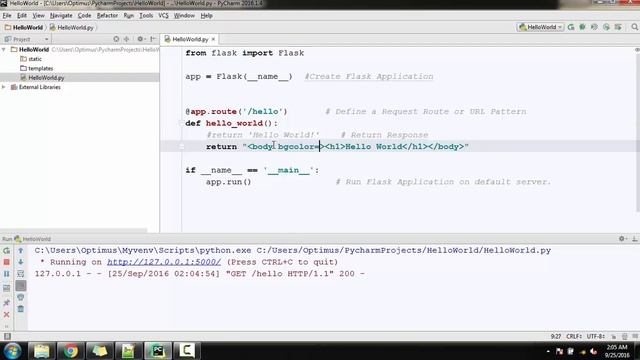Expand more Run panel buttons chevron

pyautogui.click(x=7, y=326)
